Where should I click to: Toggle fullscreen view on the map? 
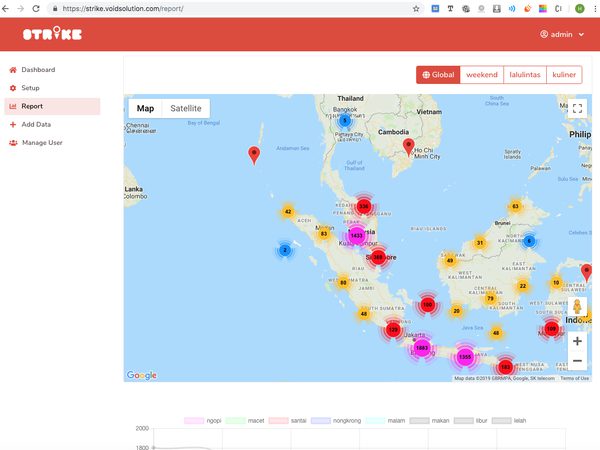[x=577, y=109]
